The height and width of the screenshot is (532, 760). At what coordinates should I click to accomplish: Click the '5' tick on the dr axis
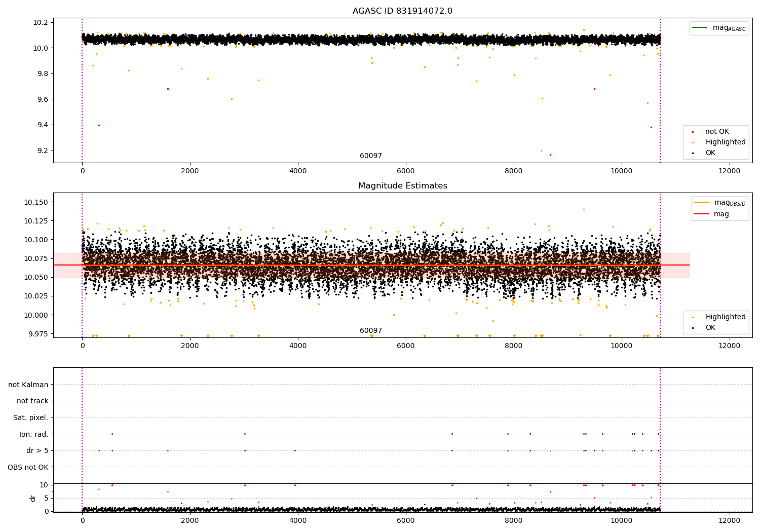coord(47,499)
